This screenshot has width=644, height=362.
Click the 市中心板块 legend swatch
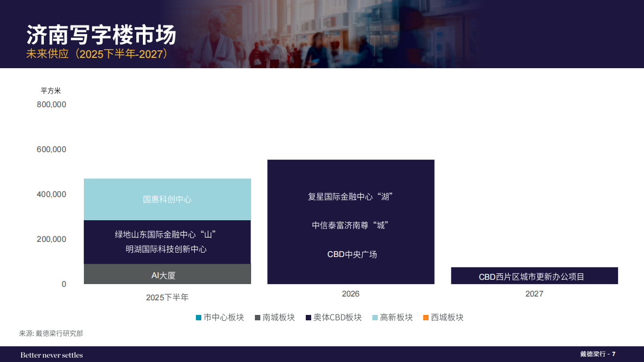point(199,318)
